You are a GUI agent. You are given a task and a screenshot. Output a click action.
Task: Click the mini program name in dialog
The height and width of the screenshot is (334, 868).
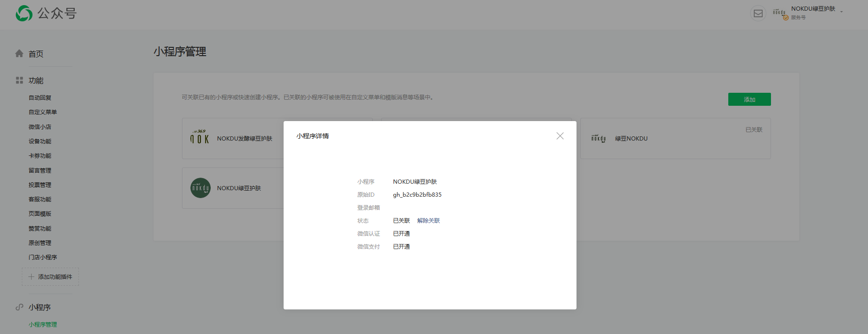click(415, 181)
